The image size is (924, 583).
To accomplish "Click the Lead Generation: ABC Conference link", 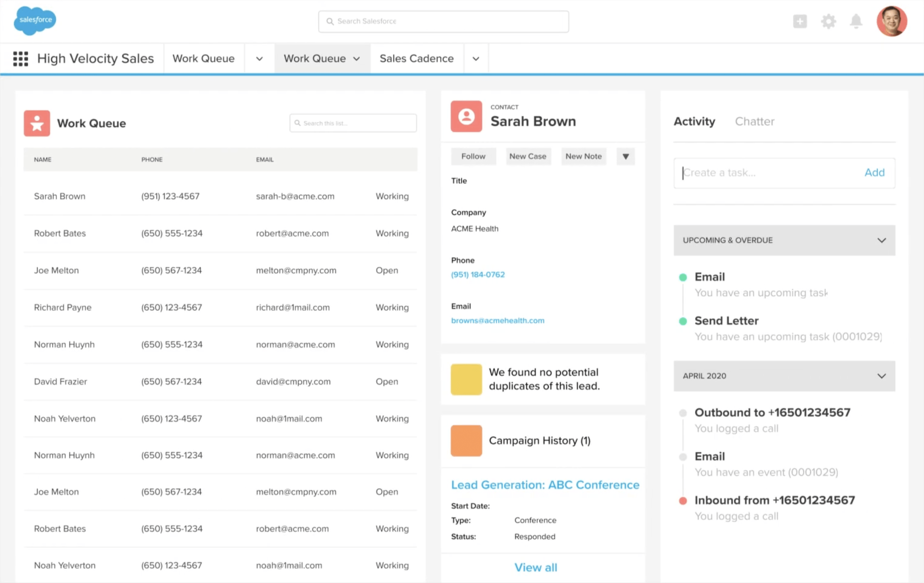I will [544, 485].
